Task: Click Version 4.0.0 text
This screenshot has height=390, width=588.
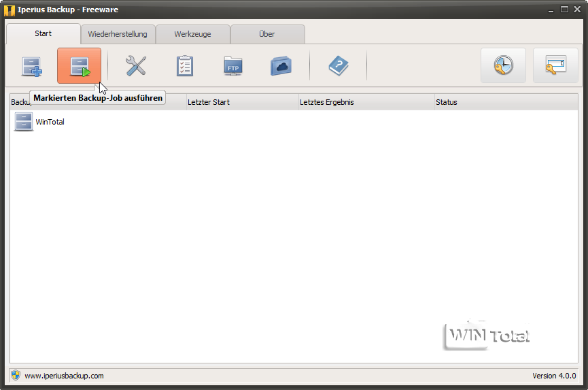Action: click(x=554, y=376)
